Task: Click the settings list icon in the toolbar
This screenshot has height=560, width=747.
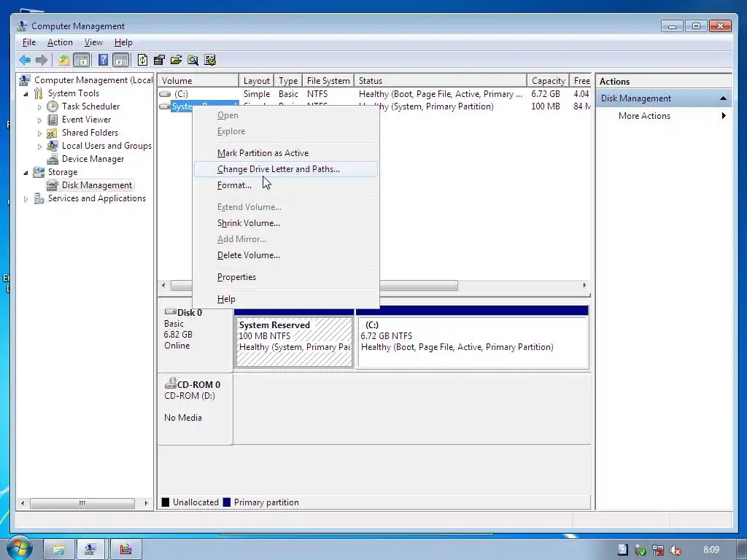Action: [x=209, y=60]
